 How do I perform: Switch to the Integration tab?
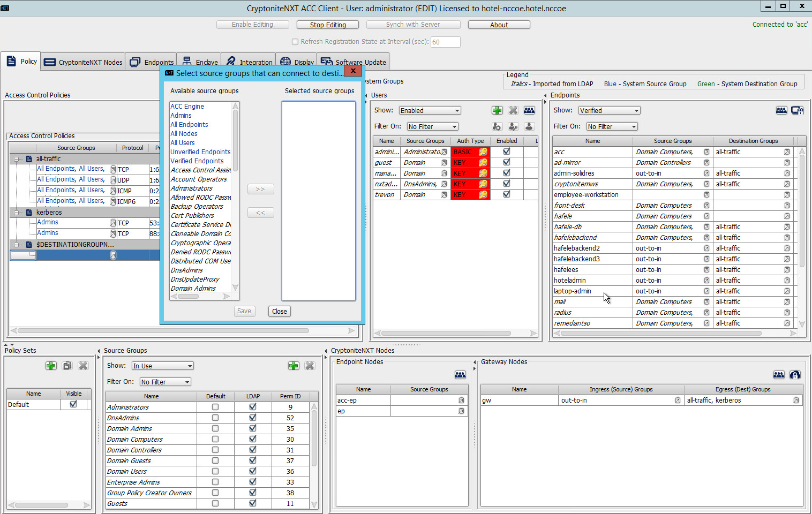coord(249,62)
